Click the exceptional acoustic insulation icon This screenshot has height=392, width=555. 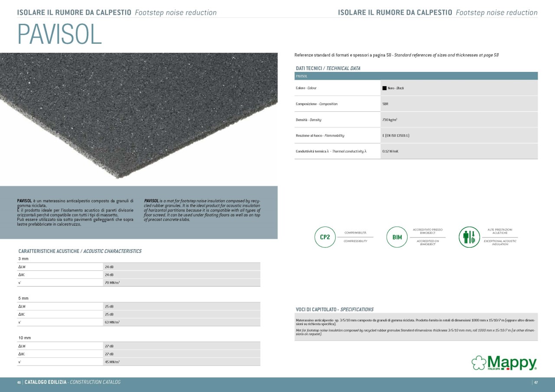tap(469, 237)
